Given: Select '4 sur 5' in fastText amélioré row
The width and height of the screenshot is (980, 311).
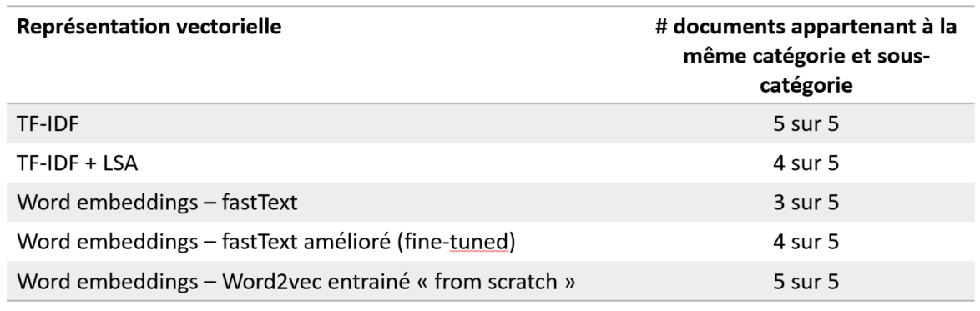Looking at the screenshot, I should (x=806, y=242).
